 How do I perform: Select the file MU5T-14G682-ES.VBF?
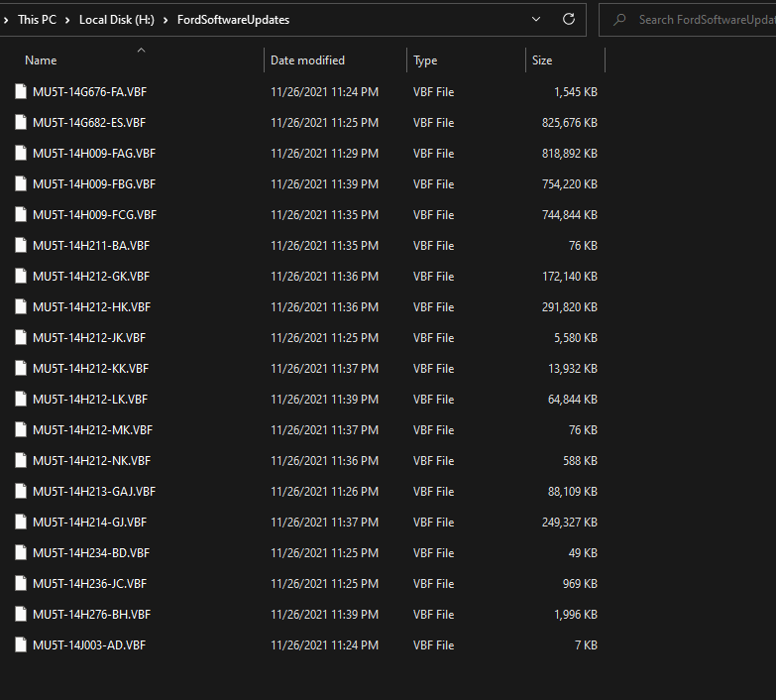[x=89, y=123]
